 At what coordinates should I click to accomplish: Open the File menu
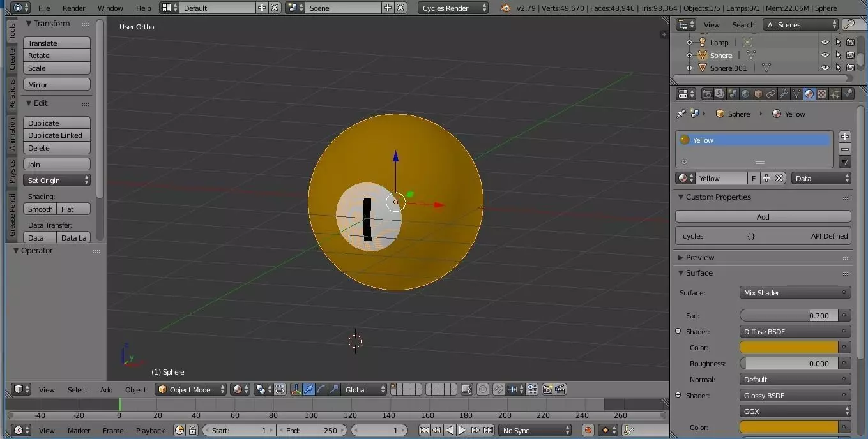tap(44, 8)
